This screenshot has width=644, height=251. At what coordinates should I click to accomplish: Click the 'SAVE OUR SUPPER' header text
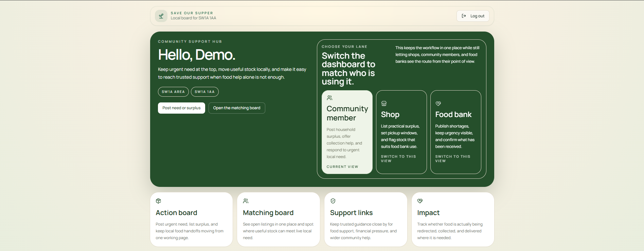pyautogui.click(x=192, y=13)
